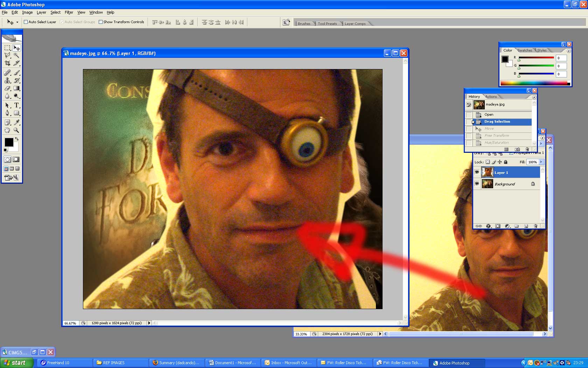
Task: Open status bar info menu of CIMG window
Action: (x=380, y=334)
